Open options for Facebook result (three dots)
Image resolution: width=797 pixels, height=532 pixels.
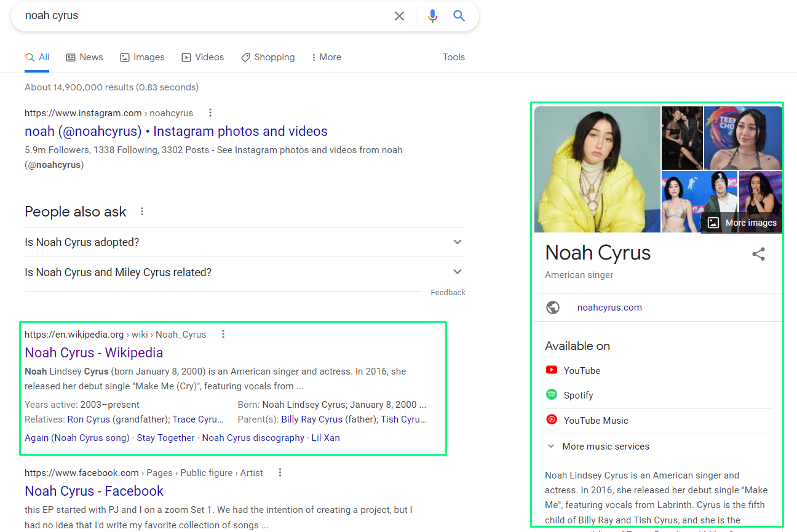pos(280,472)
